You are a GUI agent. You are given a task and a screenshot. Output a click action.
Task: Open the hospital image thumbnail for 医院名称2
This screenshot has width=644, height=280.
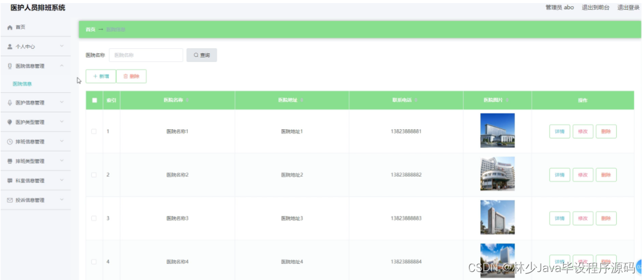pyautogui.click(x=498, y=174)
